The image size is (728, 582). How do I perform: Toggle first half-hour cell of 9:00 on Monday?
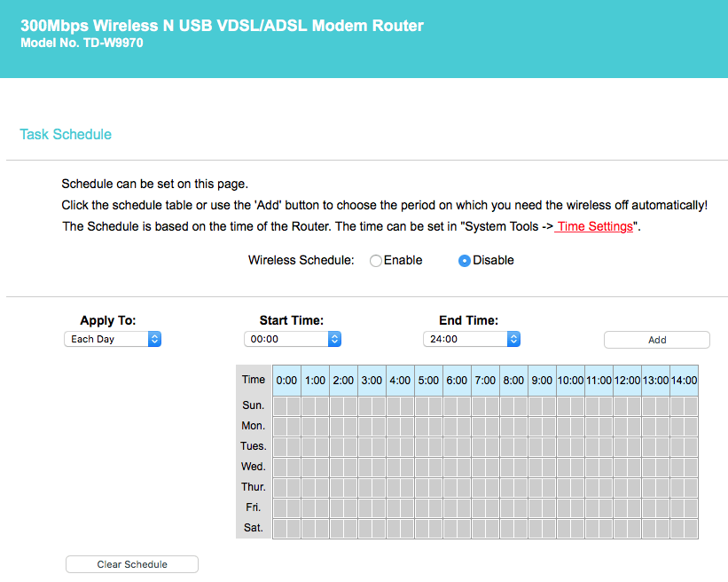click(536, 426)
